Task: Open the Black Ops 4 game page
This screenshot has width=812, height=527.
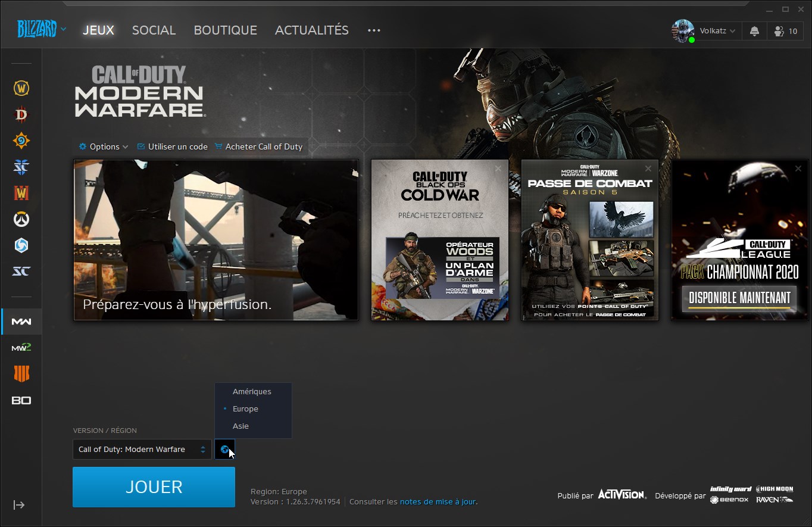Action: [21, 373]
